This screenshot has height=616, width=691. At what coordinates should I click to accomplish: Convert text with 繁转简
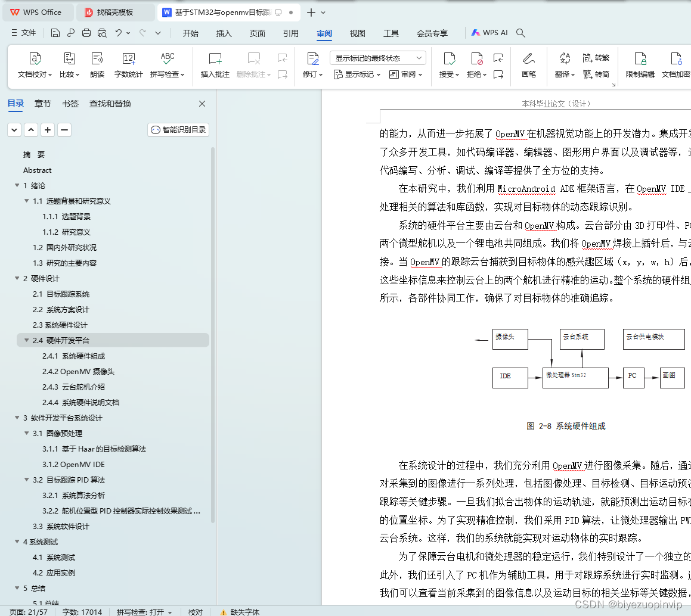596,74
